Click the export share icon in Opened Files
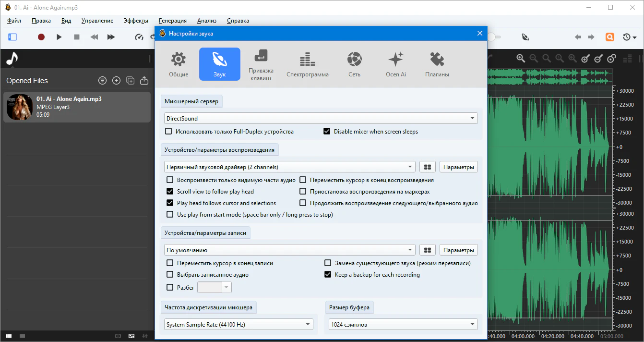 (x=144, y=81)
